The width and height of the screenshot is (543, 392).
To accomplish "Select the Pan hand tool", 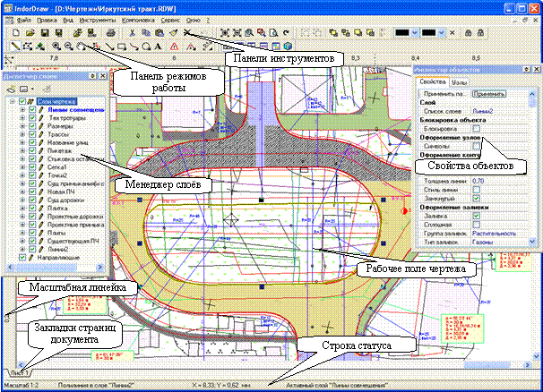I will point(82,45).
